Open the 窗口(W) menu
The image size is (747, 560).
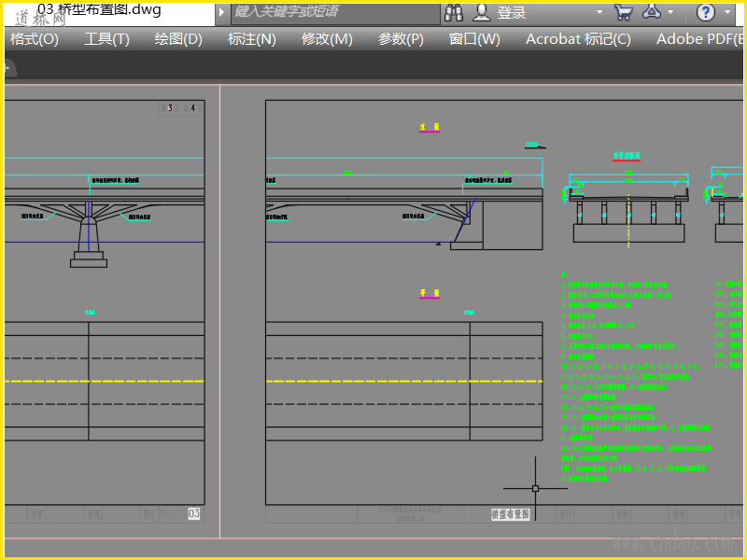tap(474, 39)
